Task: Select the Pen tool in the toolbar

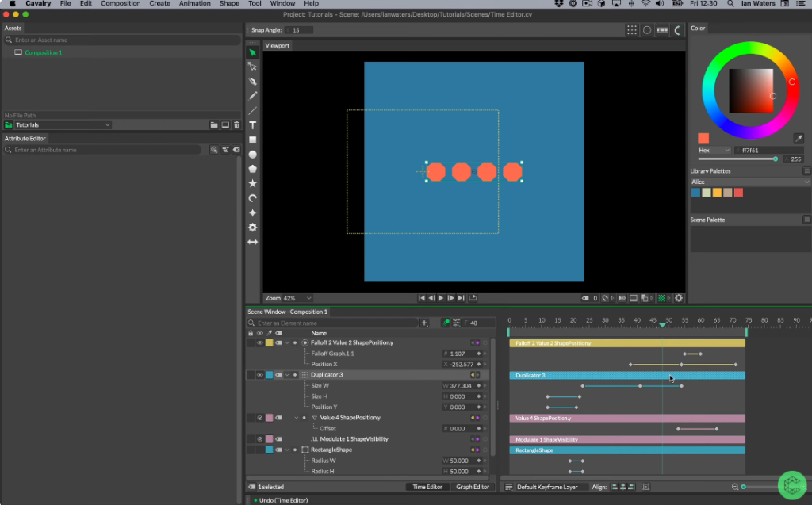Action: click(x=253, y=81)
